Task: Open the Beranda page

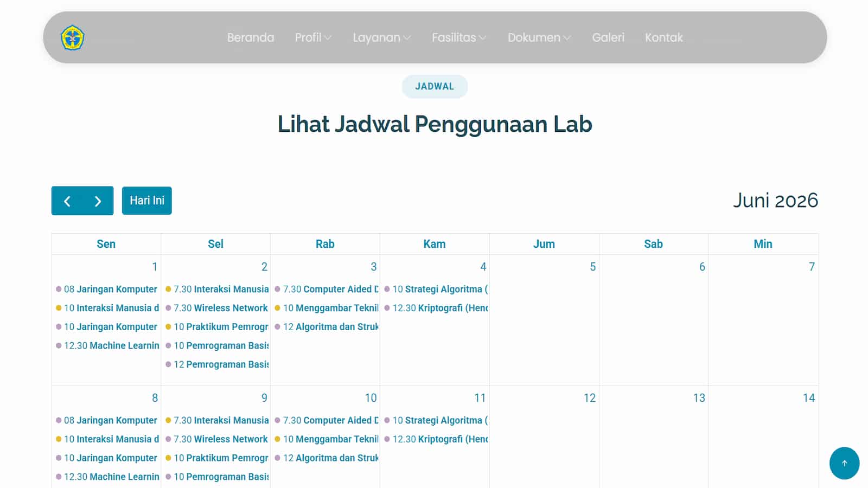Action: tap(251, 37)
